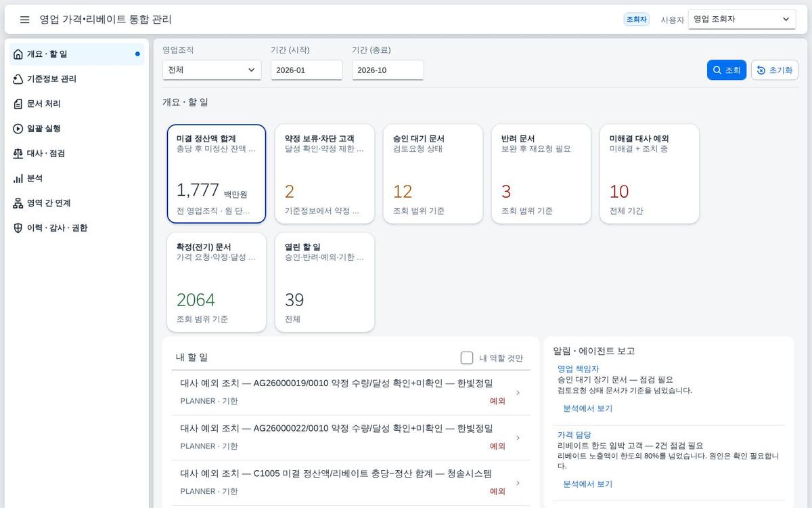Select the 미결 정산액 합계 card
The width and height of the screenshot is (812, 508).
pos(217,174)
